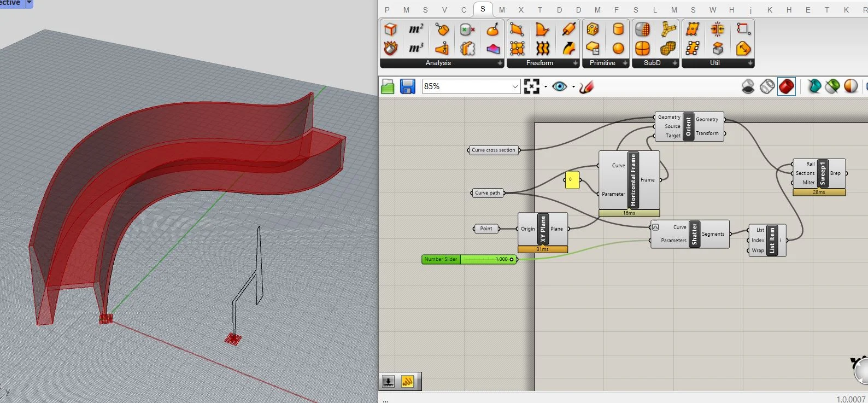868x403 pixels.
Task: Click the Number Slider handle at 1.000
Action: pyautogui.click(x=512, y=259)
